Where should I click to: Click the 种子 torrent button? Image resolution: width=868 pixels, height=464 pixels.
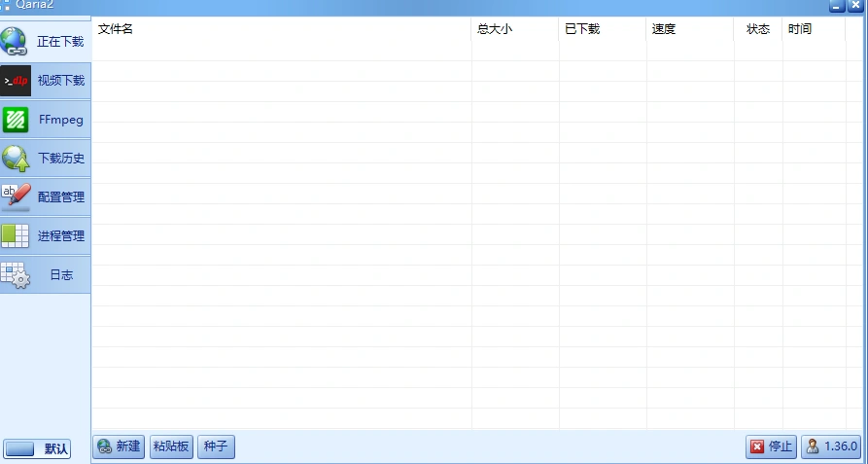click(x=216, y=446)
